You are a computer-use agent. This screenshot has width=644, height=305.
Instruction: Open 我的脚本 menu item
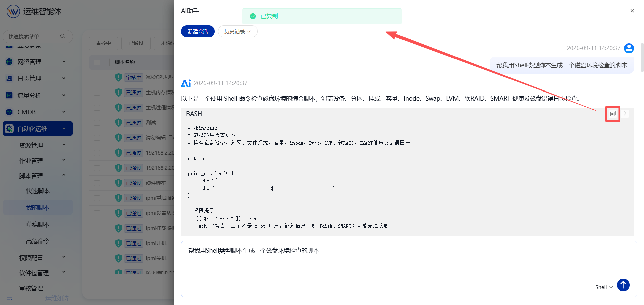tap(38, 207)
